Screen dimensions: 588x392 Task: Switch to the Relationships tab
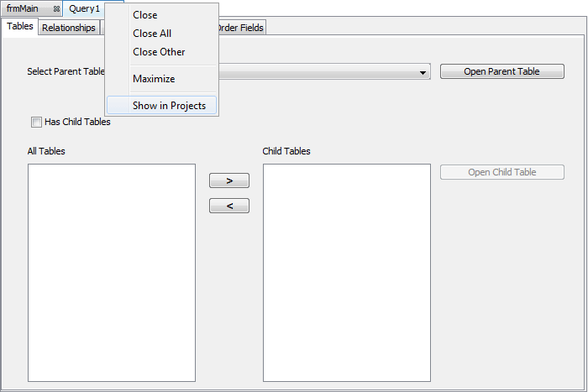click(68, 28)
